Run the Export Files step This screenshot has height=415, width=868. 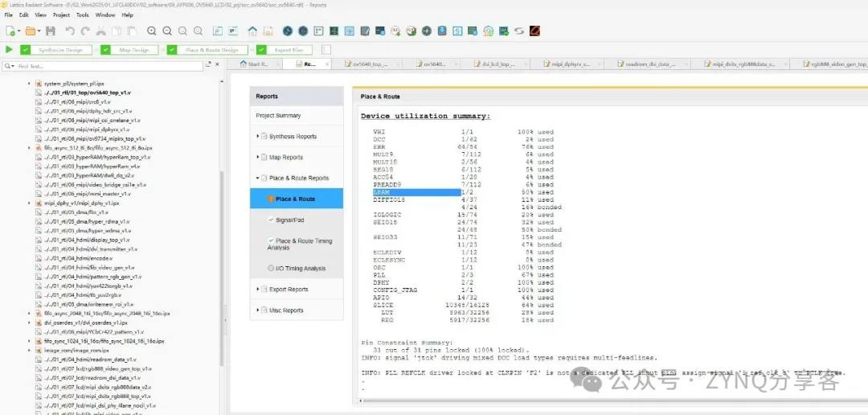tap(284, 50)
